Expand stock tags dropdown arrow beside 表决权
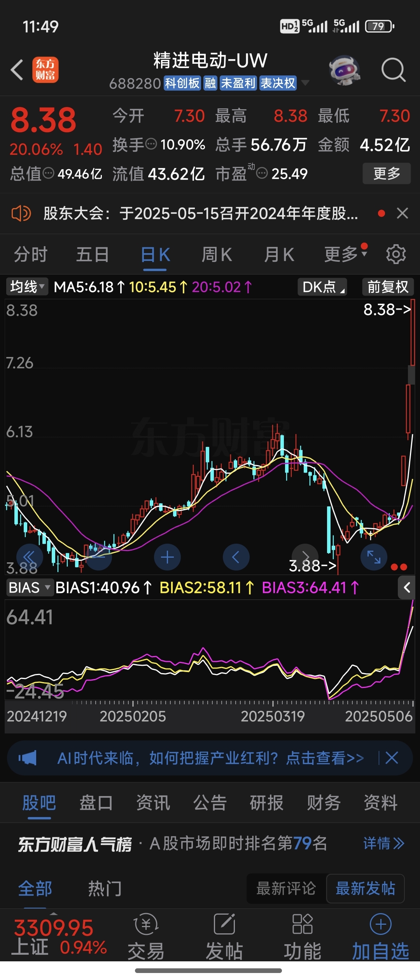420x980 pixels. click(305, 83)
